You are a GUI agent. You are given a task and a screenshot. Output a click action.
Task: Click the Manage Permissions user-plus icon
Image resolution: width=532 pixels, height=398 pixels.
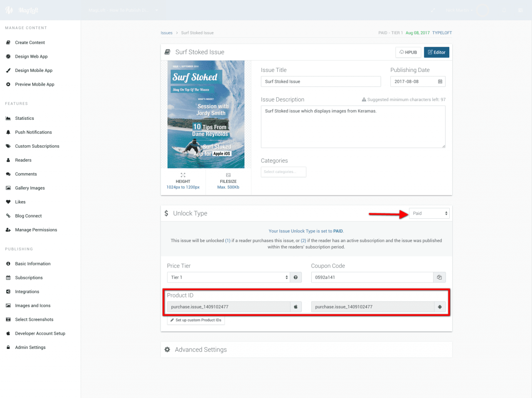(8, 230)
